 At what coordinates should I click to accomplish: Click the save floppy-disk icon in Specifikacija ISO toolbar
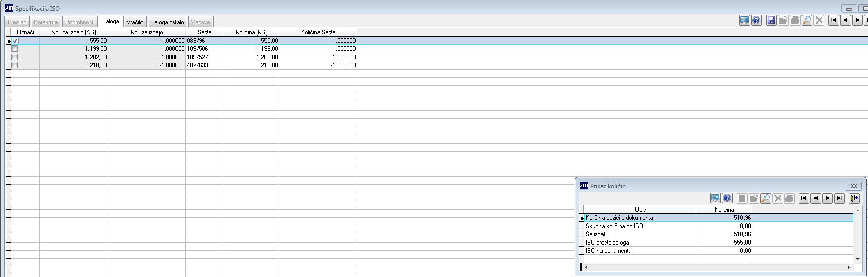(x=771, y=21)
